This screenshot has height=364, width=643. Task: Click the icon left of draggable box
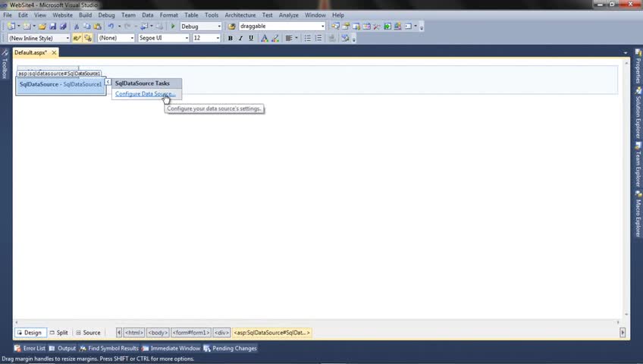[232, 27]
